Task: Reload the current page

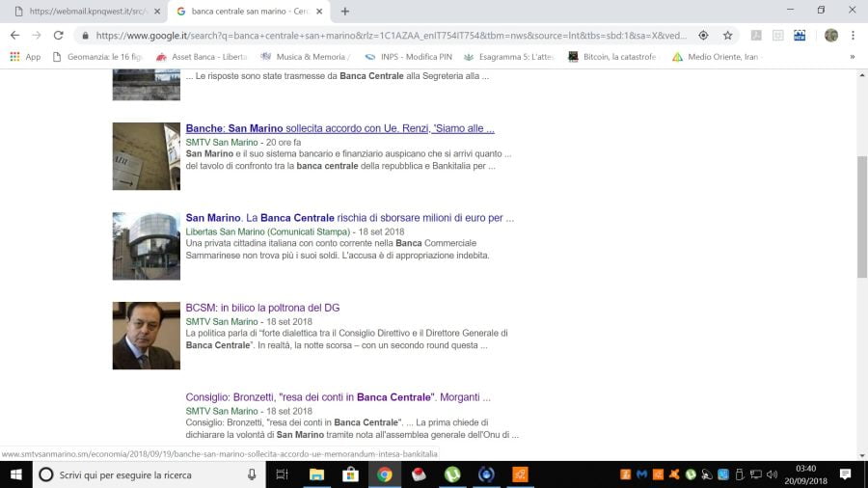Action: [58, 36]
